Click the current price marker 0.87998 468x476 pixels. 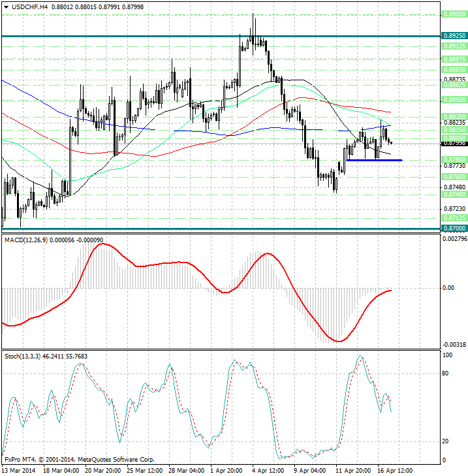[453, 143]
